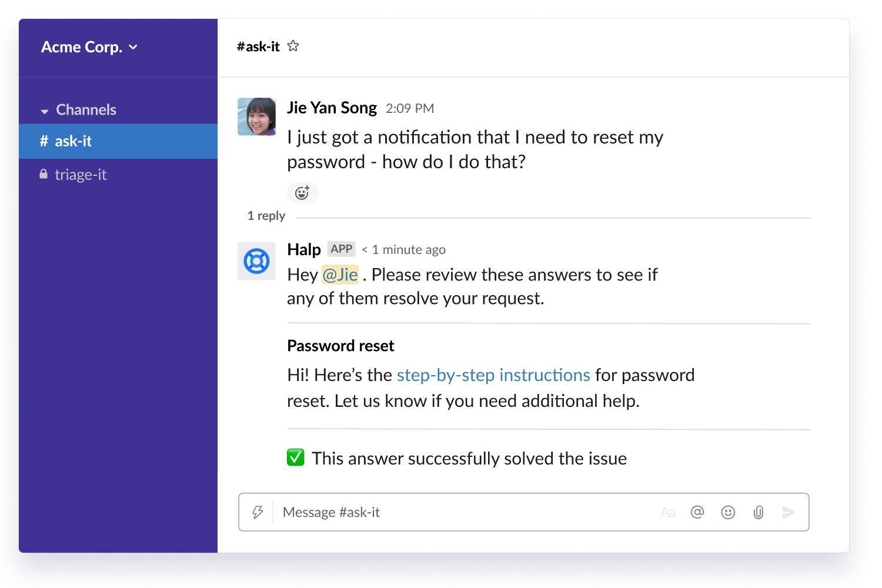The height and width of the screenshot is (588, 882).
Task: Click the @Jie mention
Action: tap(340, 275)
